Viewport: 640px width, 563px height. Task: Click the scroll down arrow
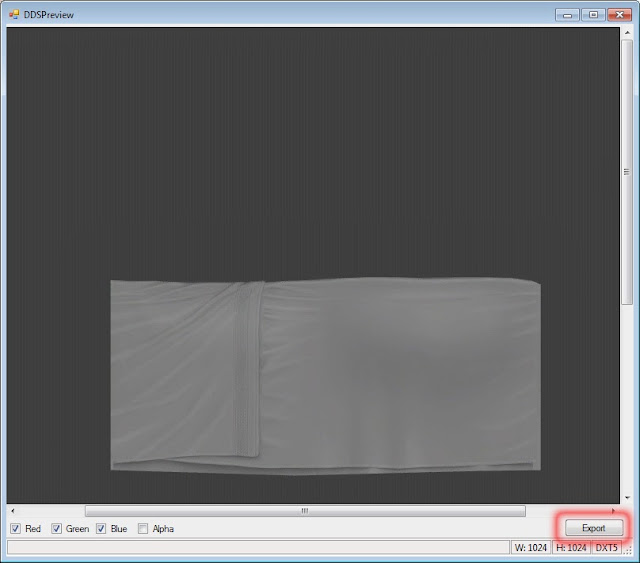627,498
